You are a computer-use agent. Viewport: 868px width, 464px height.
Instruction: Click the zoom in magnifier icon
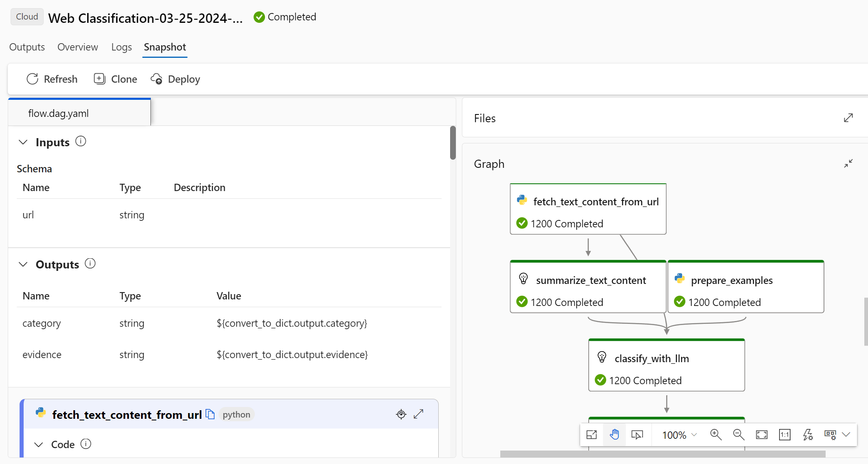pos(716,435)
